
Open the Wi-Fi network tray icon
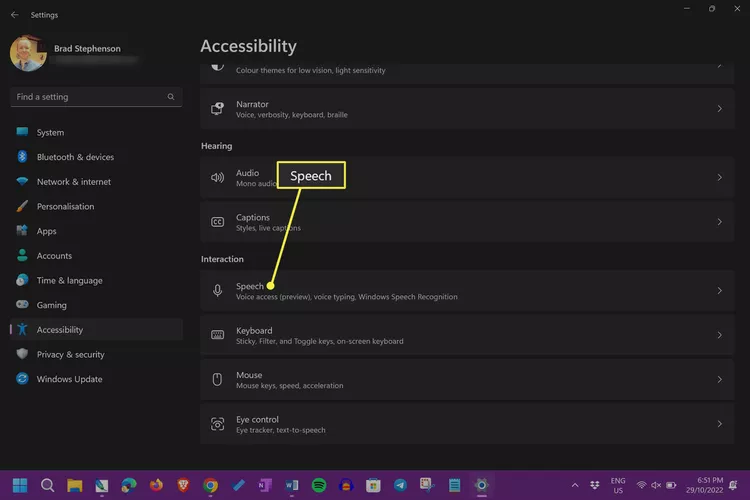(x=641, y=485)
